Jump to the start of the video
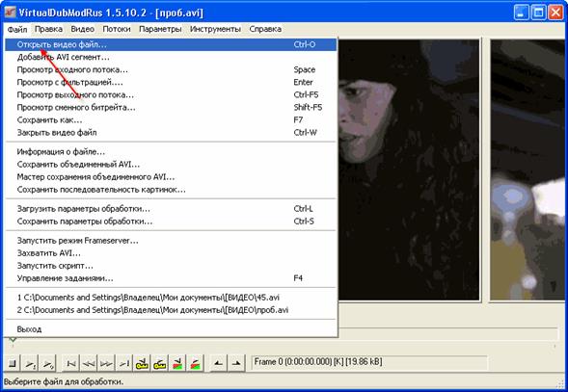This screenshot has width=568, height=392. (x=71, y=363)
